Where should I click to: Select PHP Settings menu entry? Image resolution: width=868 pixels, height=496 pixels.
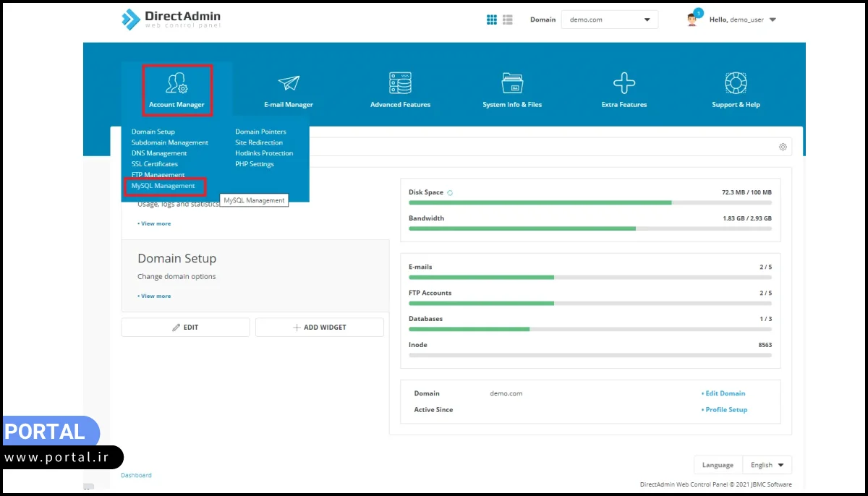(255, 164)
